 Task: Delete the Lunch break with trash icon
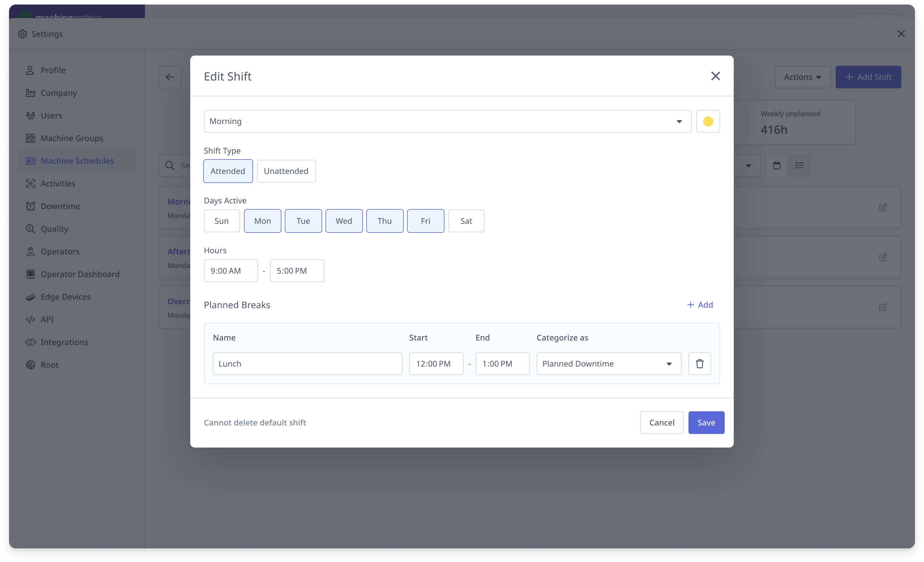tap(700, 363)
